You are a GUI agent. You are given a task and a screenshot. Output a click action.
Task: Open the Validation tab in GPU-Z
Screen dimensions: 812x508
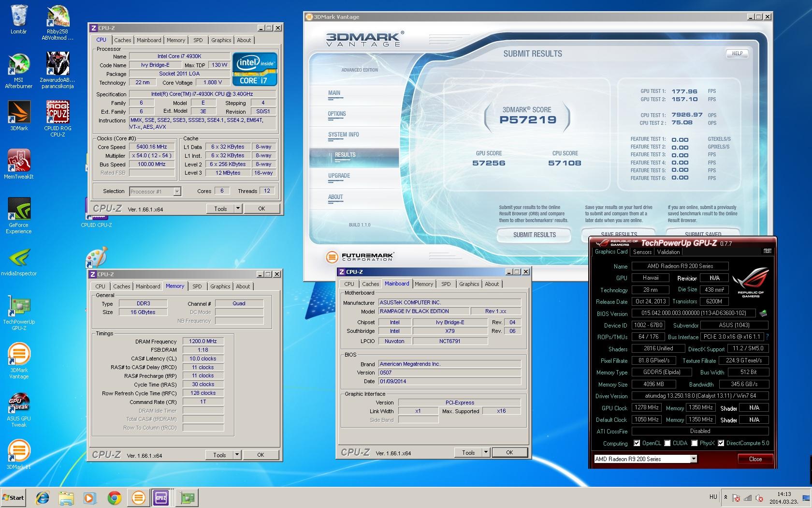pos(668,252)
